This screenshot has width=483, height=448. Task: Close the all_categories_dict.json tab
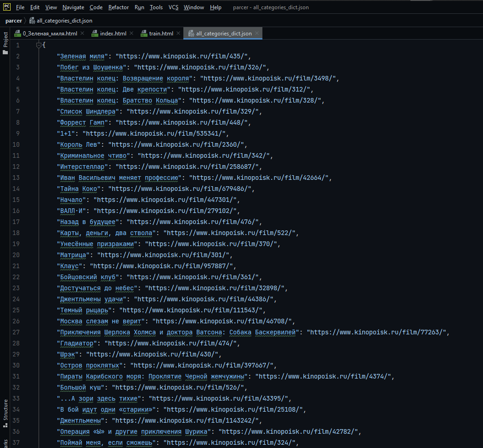tap(257, 33)
